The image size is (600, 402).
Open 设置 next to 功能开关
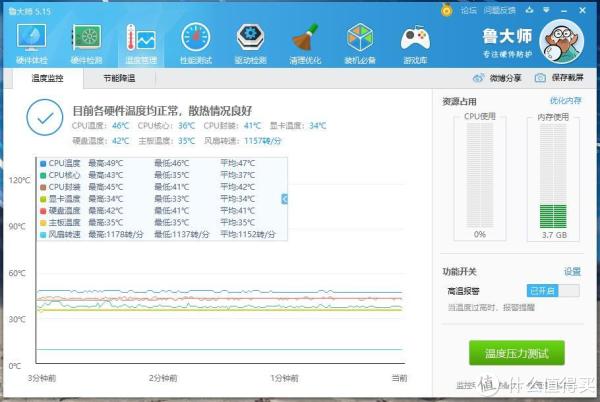point(572,272)
